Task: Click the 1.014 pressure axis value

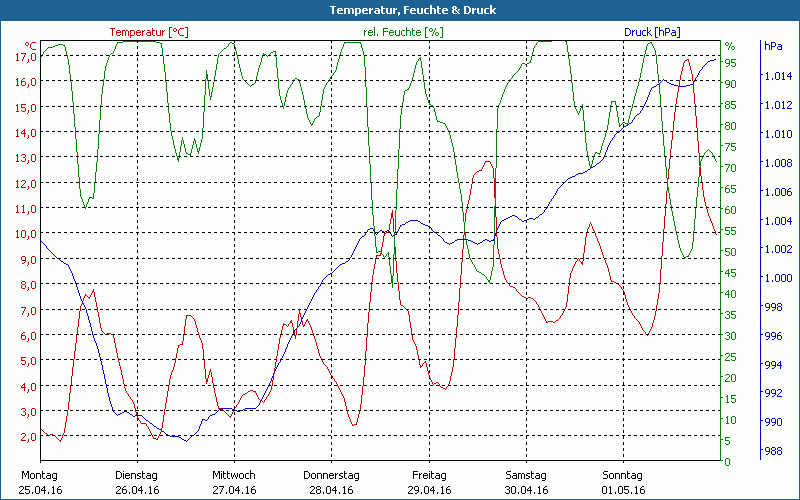Action: [777, 76]
